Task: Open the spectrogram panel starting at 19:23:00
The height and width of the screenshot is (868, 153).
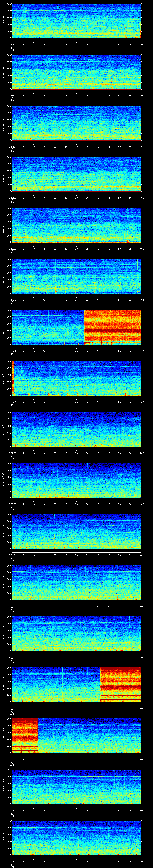Action: (x=77, y=480)
